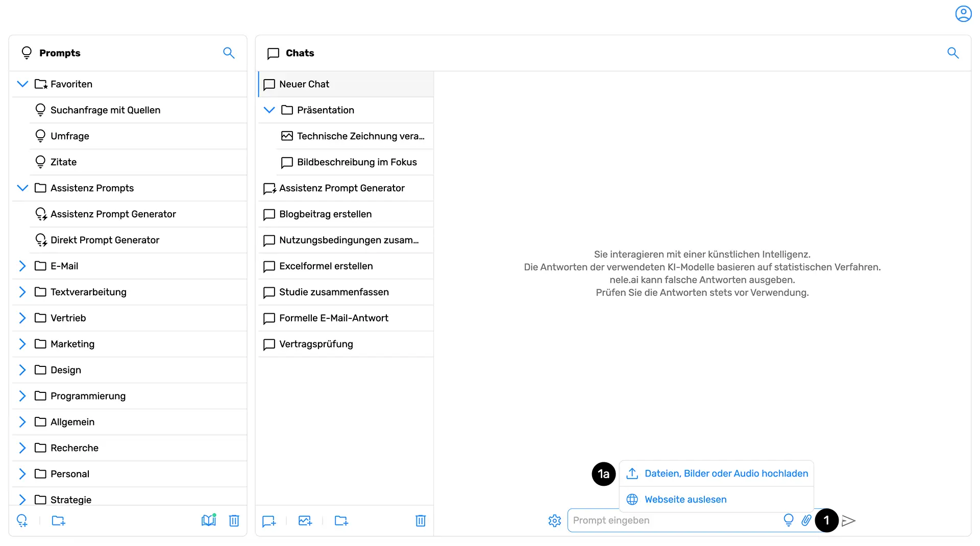Open Nutzungsbedingungen zusam… chat
Image resolution: width=980 pixels, height=546 pixels.
(346, 240)
